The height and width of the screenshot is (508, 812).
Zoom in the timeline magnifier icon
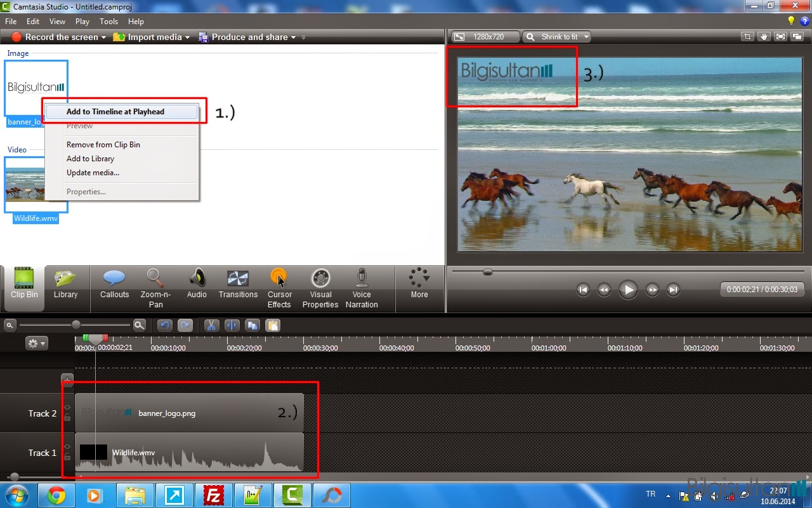coord(140,325)
